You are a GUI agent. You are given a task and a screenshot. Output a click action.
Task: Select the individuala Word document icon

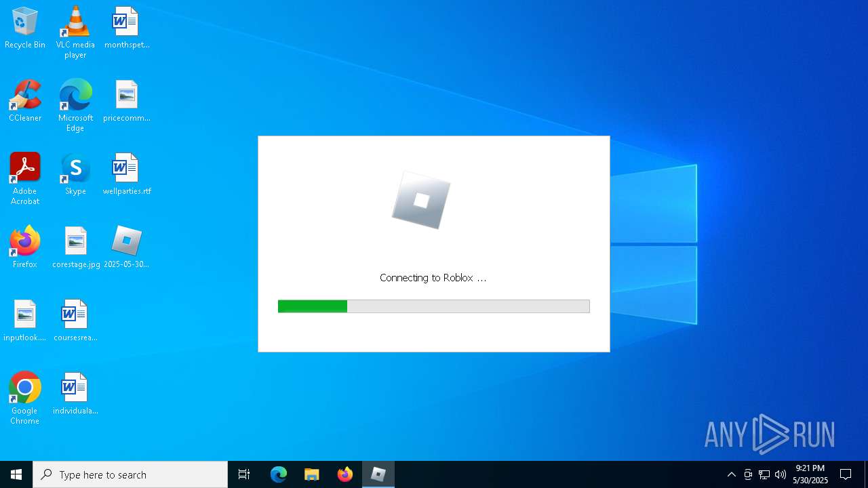pos(75,394)
